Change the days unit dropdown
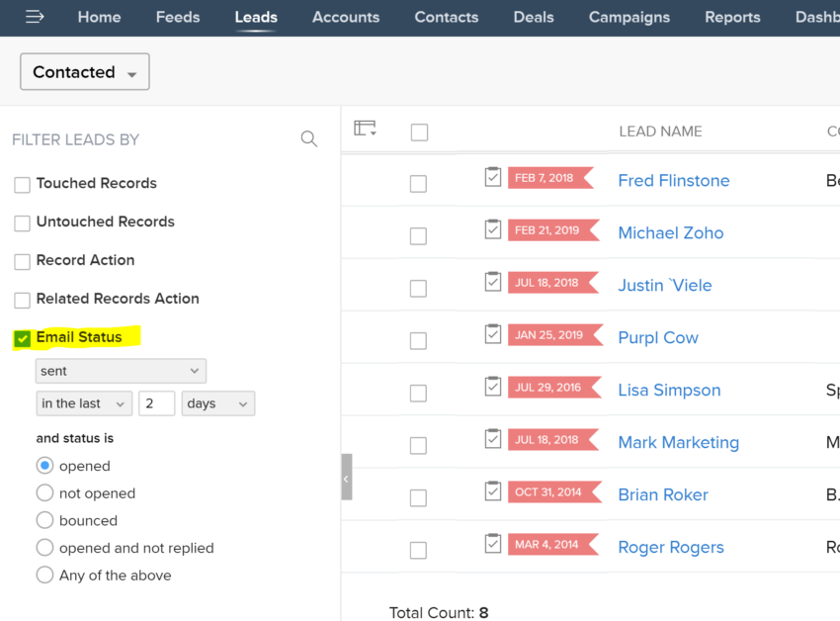Image resolution: width=840 pixels, height=621 pixels. coord(217,403)
